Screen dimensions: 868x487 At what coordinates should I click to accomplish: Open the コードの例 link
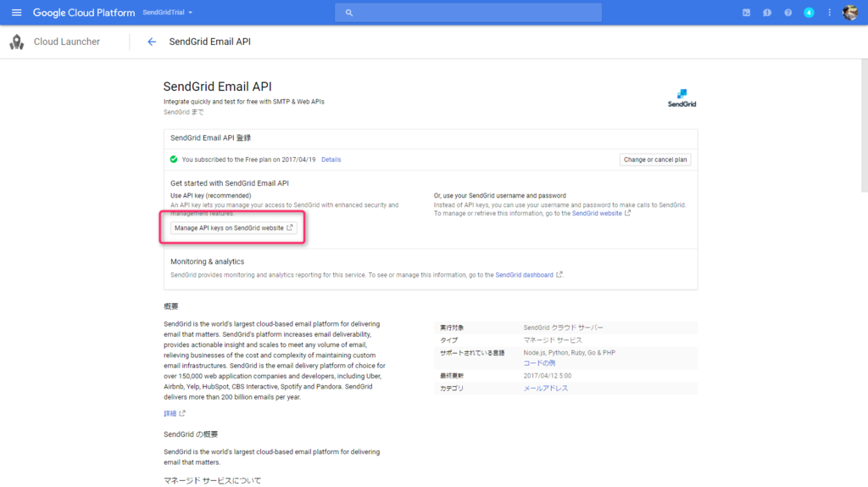tap(539, 363)
